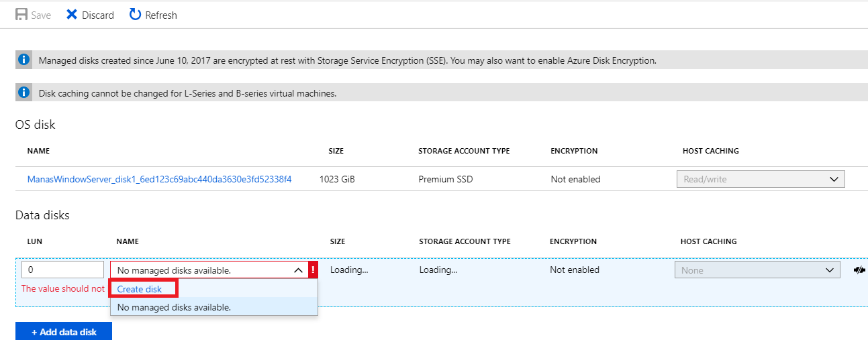Click the Save disk icon

21,14
